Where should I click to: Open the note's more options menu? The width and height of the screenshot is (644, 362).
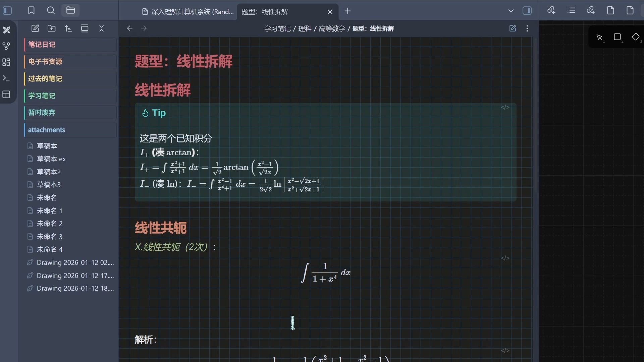527,28
